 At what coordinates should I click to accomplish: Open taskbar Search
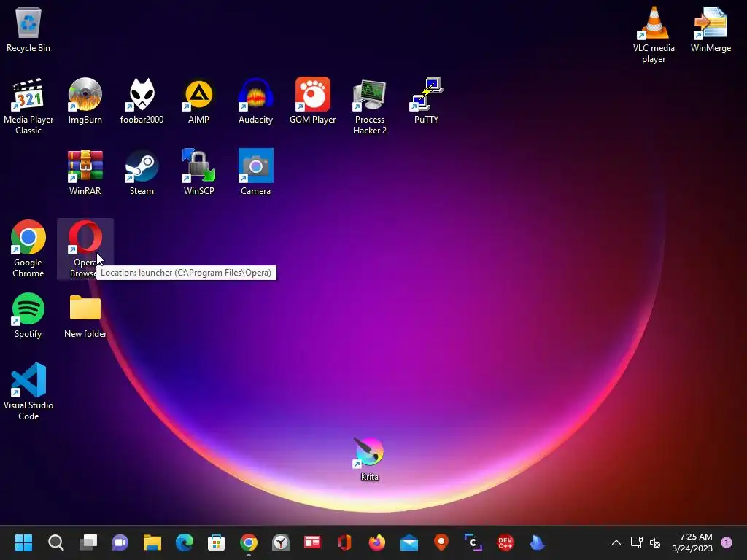(x=55, y=542)
